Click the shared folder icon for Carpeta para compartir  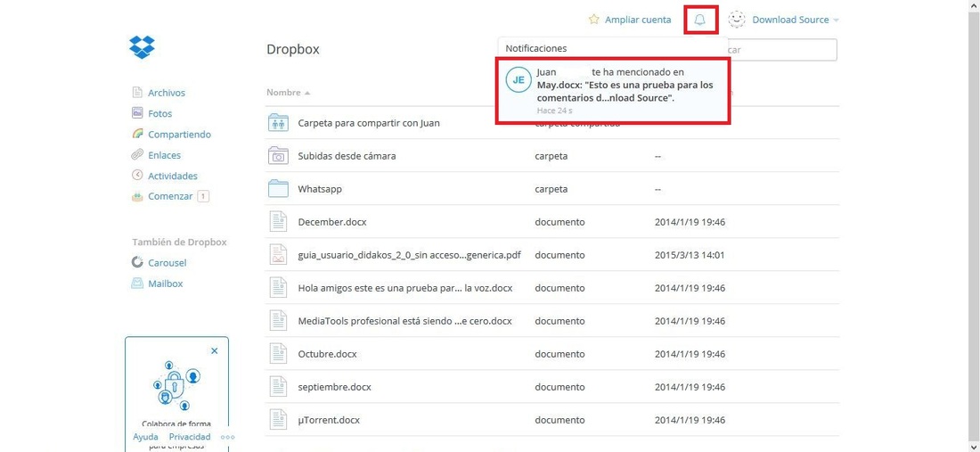click(x=277, y=123)
